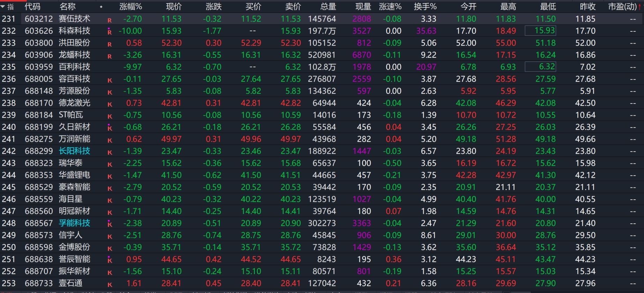Open the dropdown triangle beside 指 header
The image size is (644, 293).
coord(3,6)
